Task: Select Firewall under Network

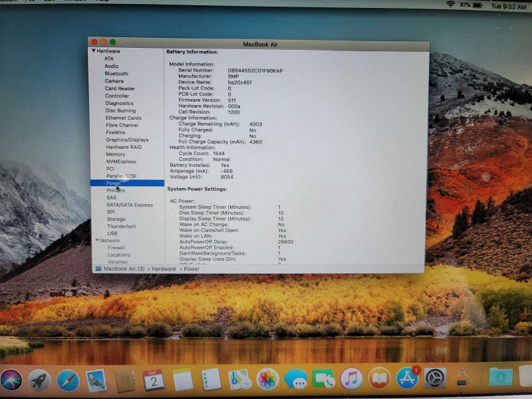Action: point(116,247)
